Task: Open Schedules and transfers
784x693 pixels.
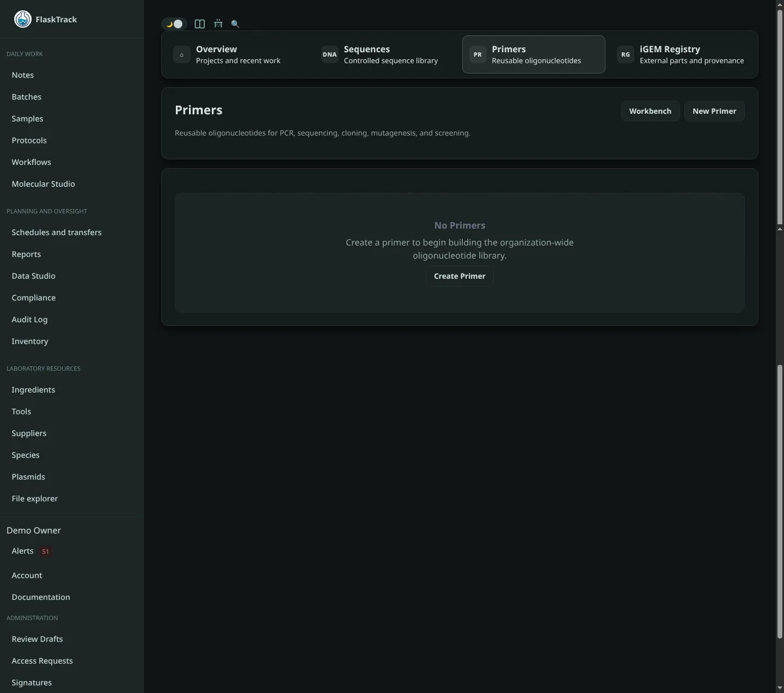Action: coord(72,232)
